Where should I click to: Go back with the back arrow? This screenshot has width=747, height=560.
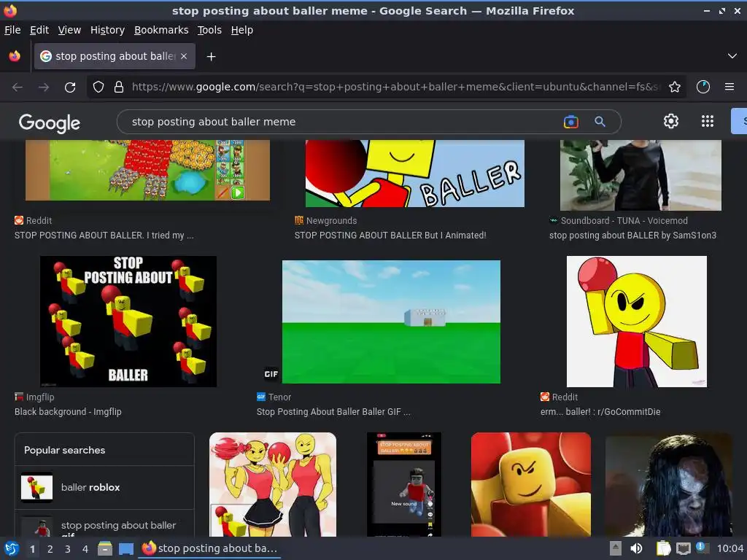click(x=18, y=87)
